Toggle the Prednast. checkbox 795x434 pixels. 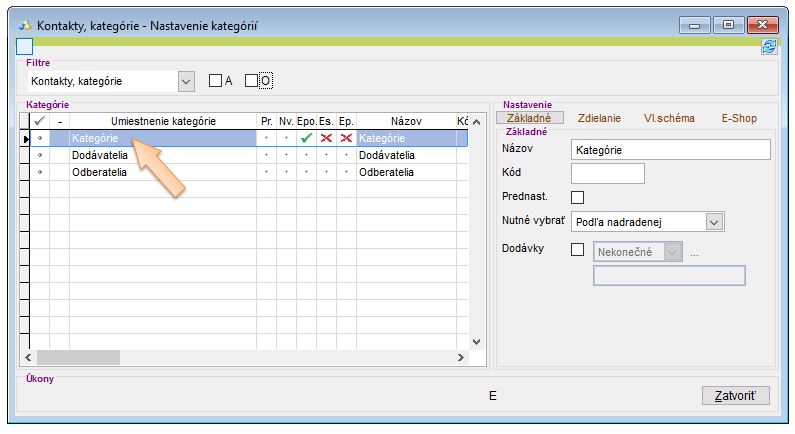(x=577, y=197)
